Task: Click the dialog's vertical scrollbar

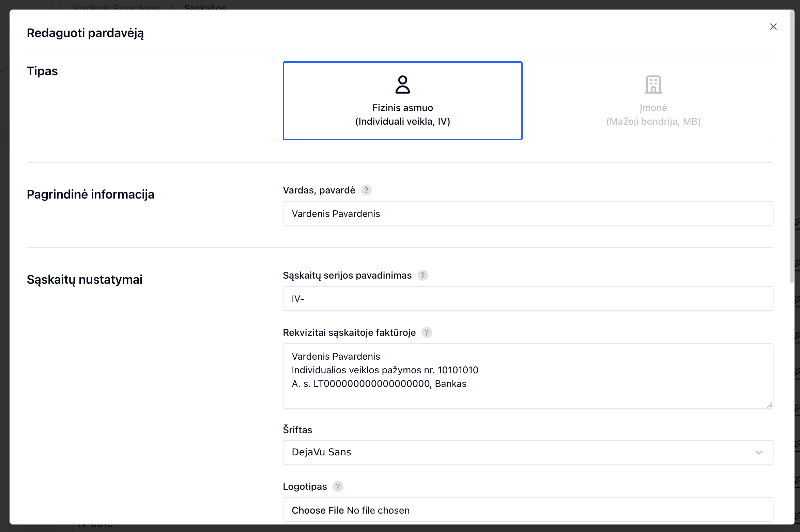Action: [x=791, y=146]
